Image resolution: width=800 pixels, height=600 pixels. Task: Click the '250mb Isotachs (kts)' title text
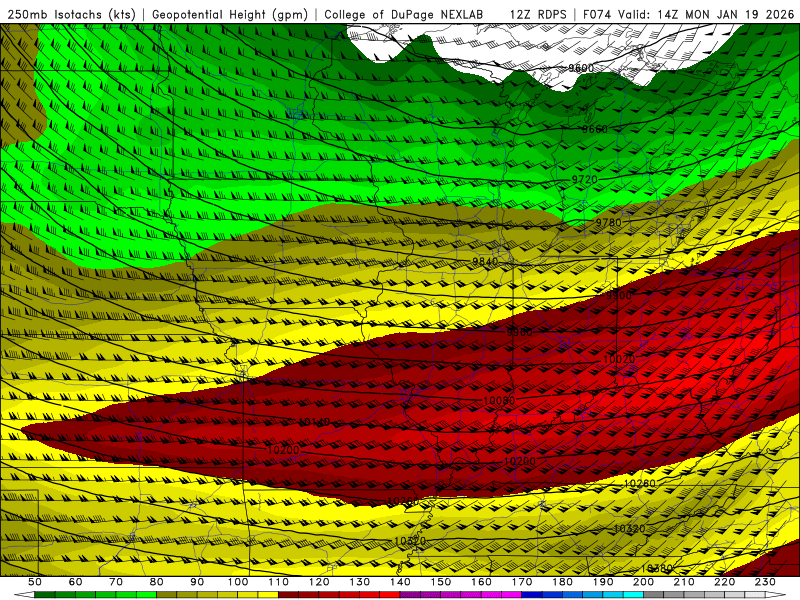[71, 14]
